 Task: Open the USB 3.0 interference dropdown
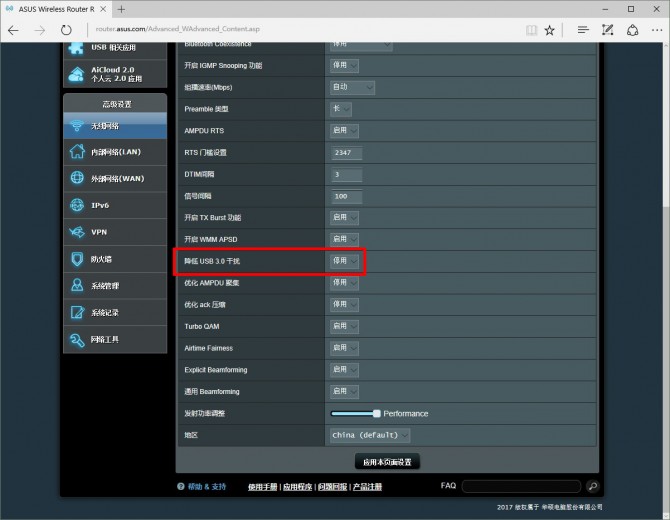344,261
